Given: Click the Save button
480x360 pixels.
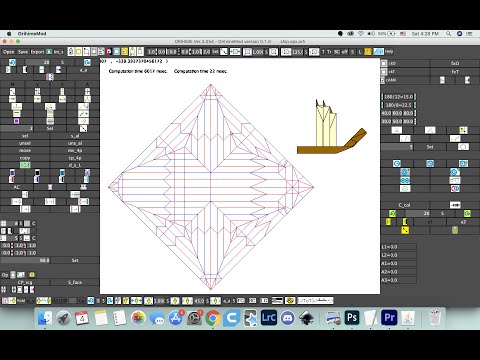Looking at the screenshot, I should tap(23, 52).
